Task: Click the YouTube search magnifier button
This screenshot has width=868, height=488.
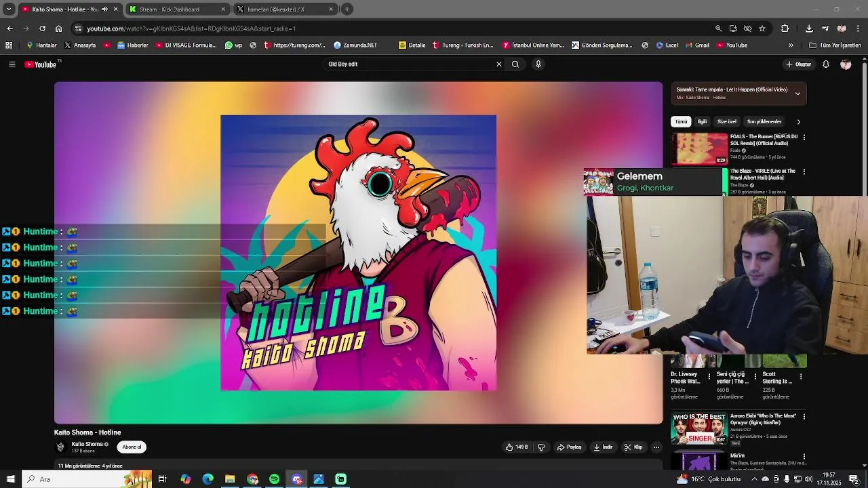Action: tap(515, 64)
